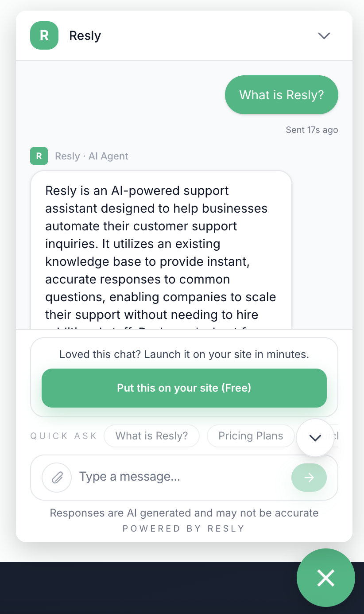Click the send arrow inside the message bar
This screenshot has width=364, height=614.
309,478
